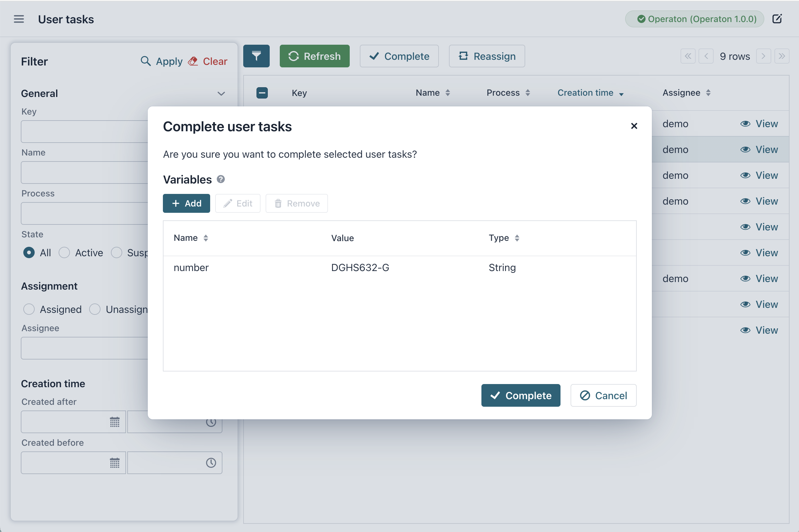
Task: Confirm with the dialog's Complete button
Action: (x=520, y=395)
